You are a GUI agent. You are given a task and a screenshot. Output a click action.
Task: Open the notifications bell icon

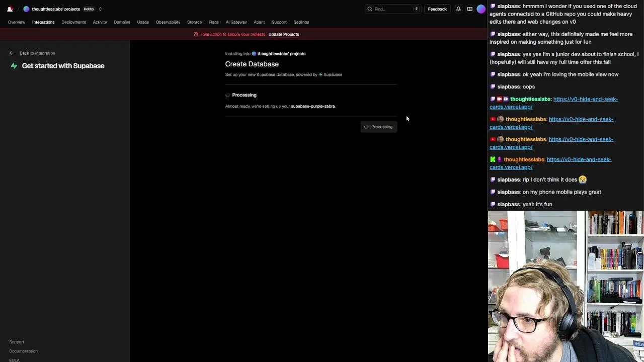[x=458, y=9]
